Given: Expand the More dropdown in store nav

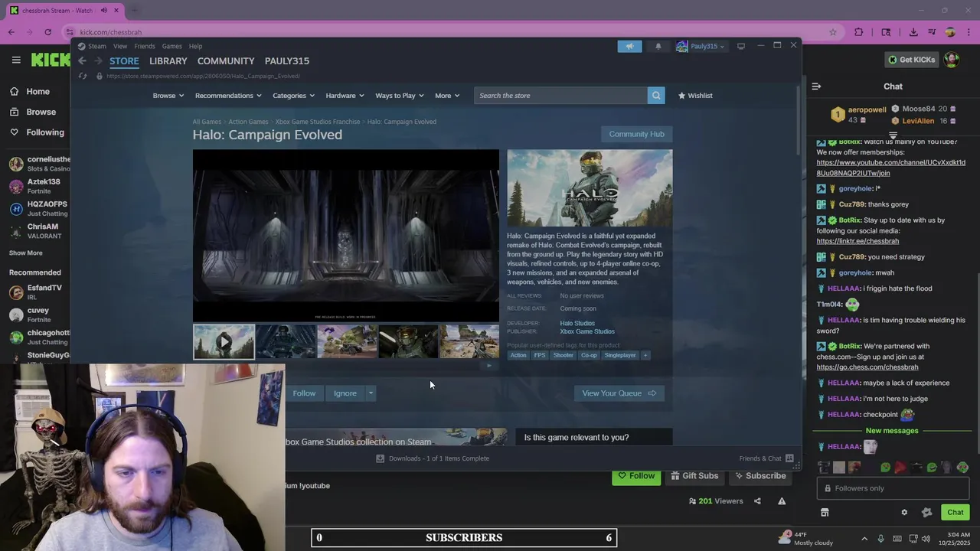Looking at the screenshot, I should pyautogui.click(x=447, y=96).
